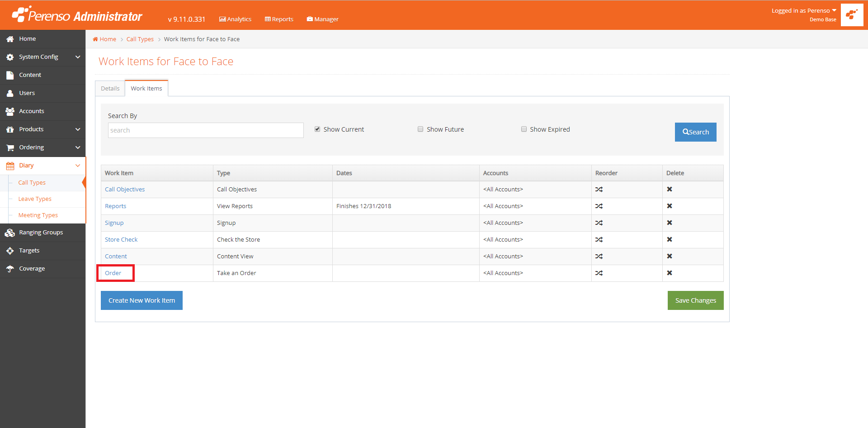Open the Reports work item link

pos(116,206)
